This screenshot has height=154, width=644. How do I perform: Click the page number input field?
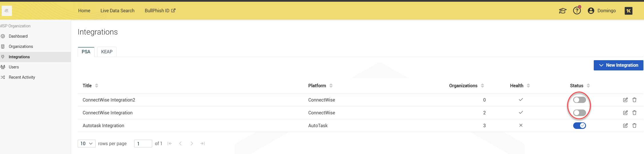pos(143,143)
